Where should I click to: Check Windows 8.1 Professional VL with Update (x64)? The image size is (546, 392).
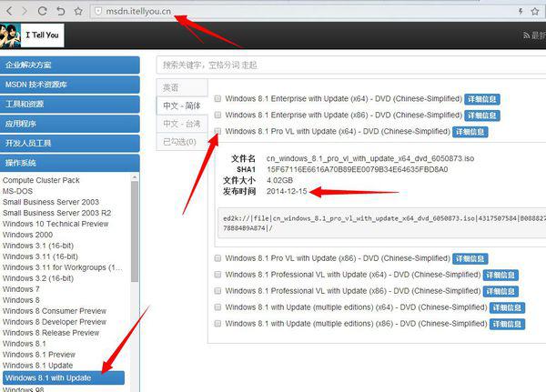[x=217, y=275]
